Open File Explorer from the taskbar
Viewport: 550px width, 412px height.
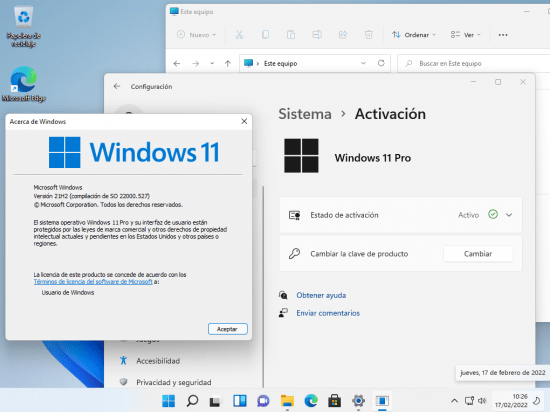pos(287,400)
